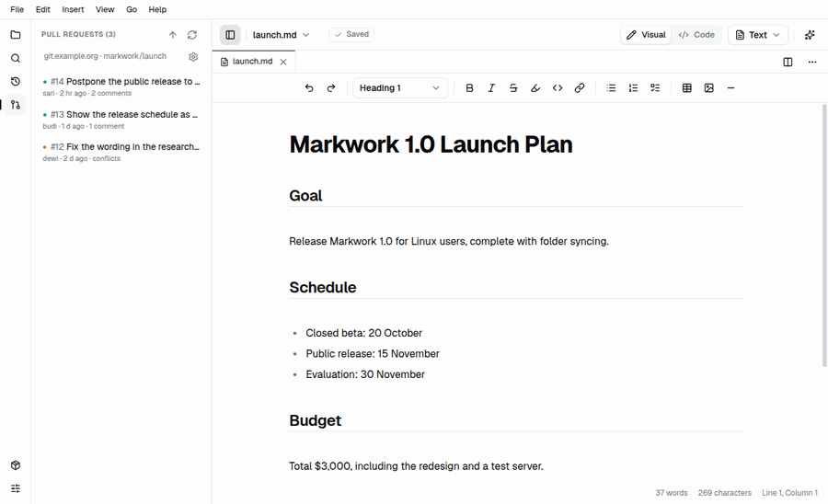
Task: Click the push arrow in Pull Requests header
Action: [173, 35]
